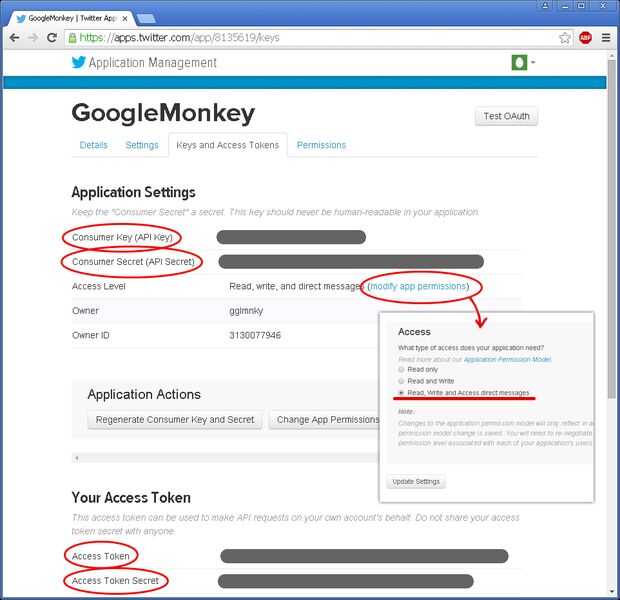Click the scroll down arrow on scrollbar
Screen dimensions: 620x600
click(x=612, y=592)
